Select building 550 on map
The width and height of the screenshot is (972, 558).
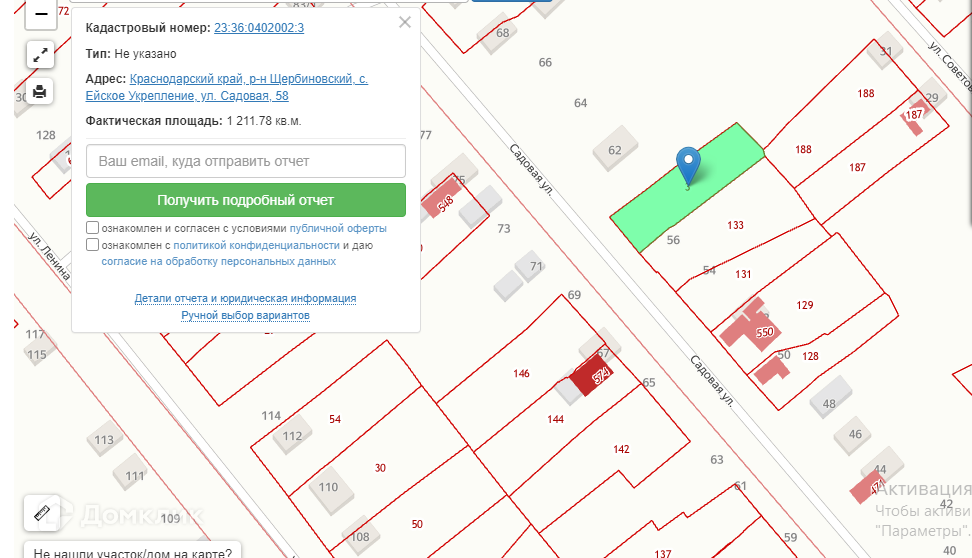click(x=750, y=326)
